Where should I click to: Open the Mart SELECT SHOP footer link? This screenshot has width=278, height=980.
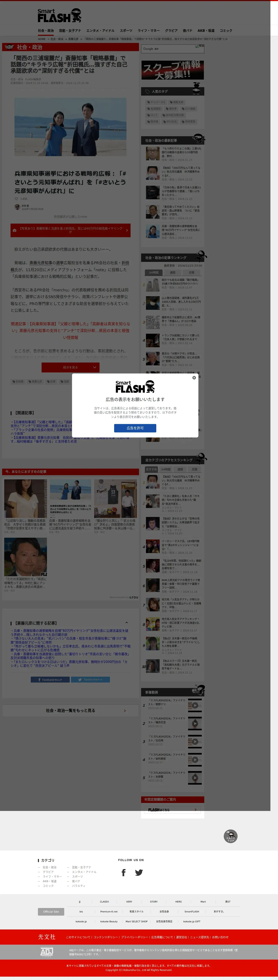point(136,921)
